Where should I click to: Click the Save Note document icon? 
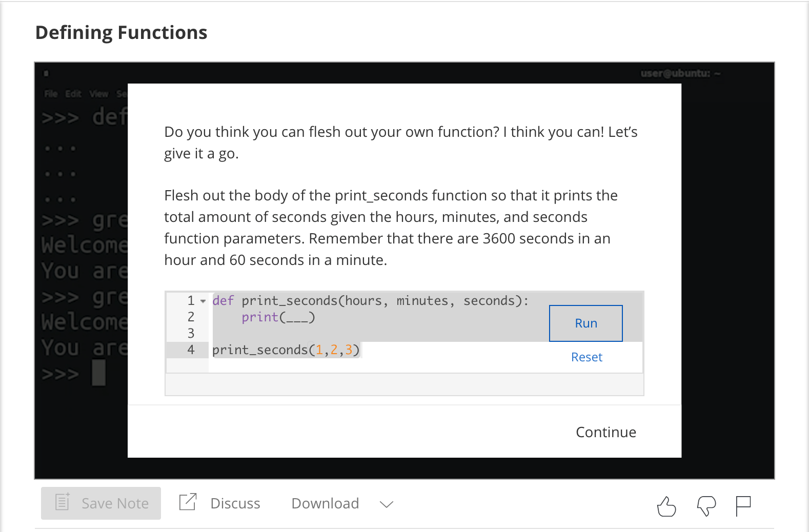[x=63, y=501]
